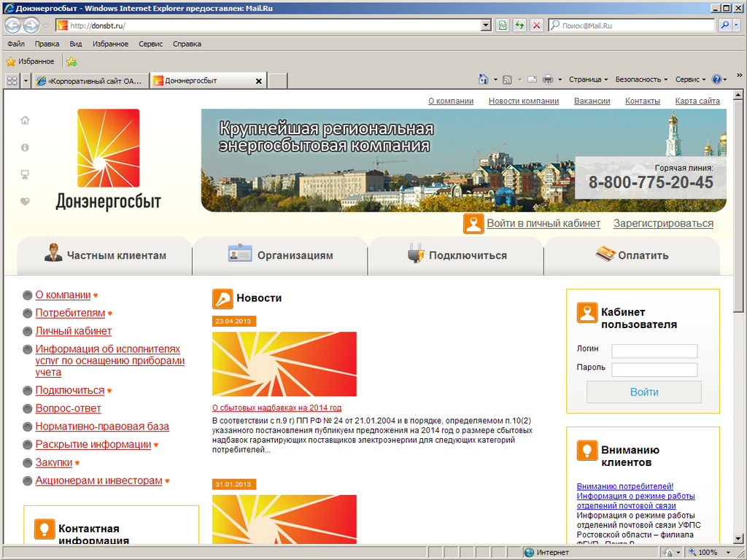Open the Нормативно-правовая база sidebar link
The image size is (747, 560).
coord(102,427)
